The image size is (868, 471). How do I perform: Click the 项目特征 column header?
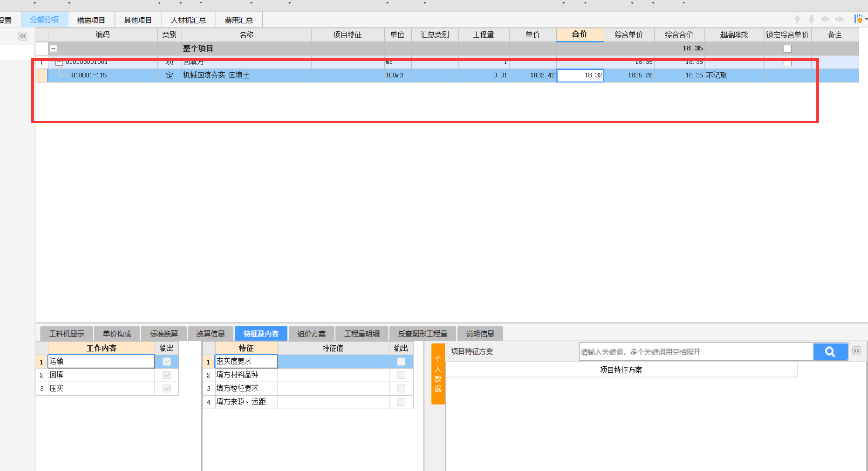[348, 35]
